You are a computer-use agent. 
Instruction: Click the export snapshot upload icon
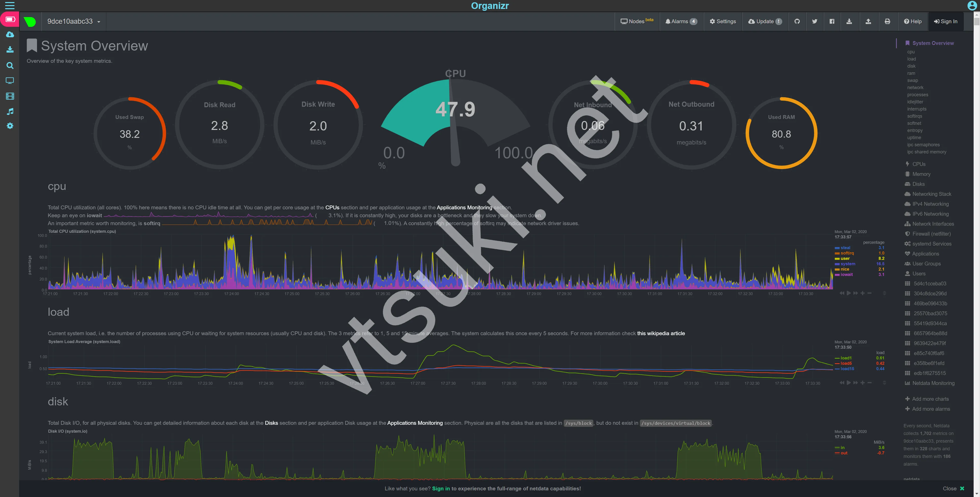[x=868, y=21]
